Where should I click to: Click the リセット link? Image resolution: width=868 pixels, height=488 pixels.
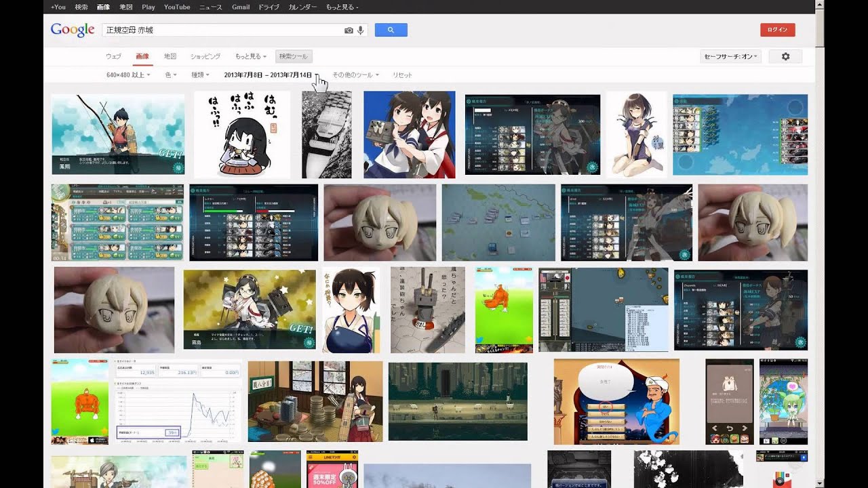402,75
